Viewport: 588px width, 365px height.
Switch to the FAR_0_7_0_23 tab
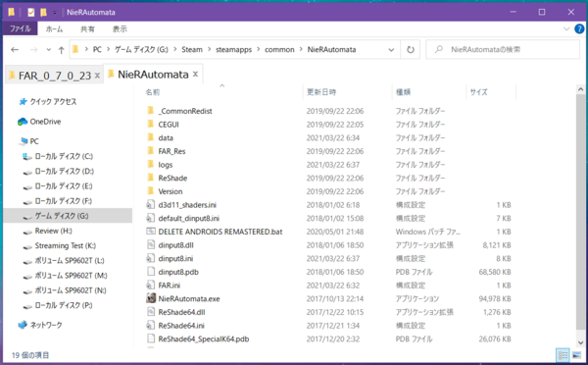coord(55,76)
